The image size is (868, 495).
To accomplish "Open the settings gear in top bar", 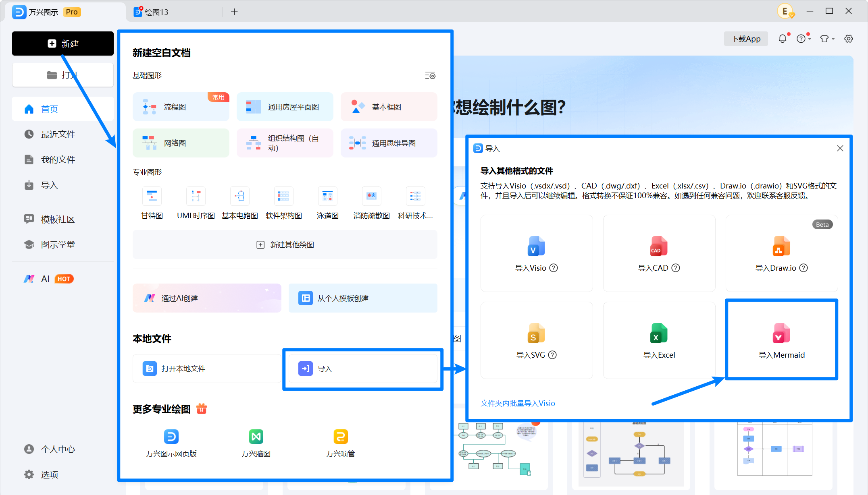I will coord(849,39).
